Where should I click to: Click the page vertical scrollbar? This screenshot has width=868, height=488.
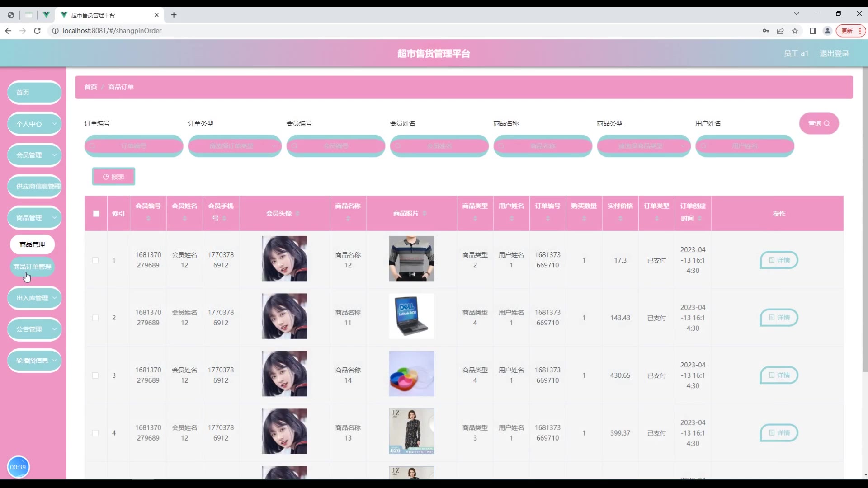pos(865,219)
